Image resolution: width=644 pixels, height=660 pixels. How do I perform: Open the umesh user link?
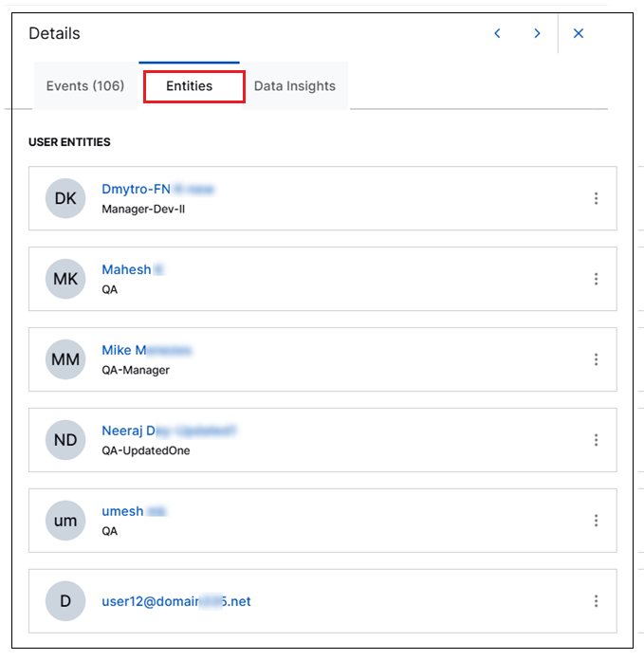click(x=133, y=511)
